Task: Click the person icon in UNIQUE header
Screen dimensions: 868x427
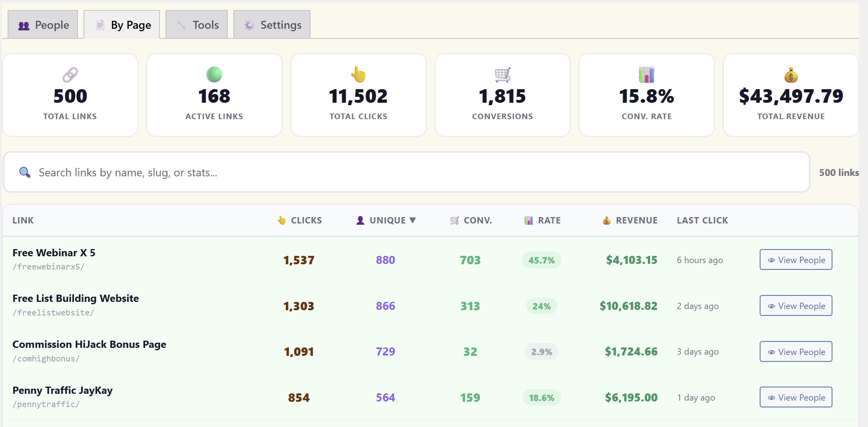Action: tap(360, 220)
